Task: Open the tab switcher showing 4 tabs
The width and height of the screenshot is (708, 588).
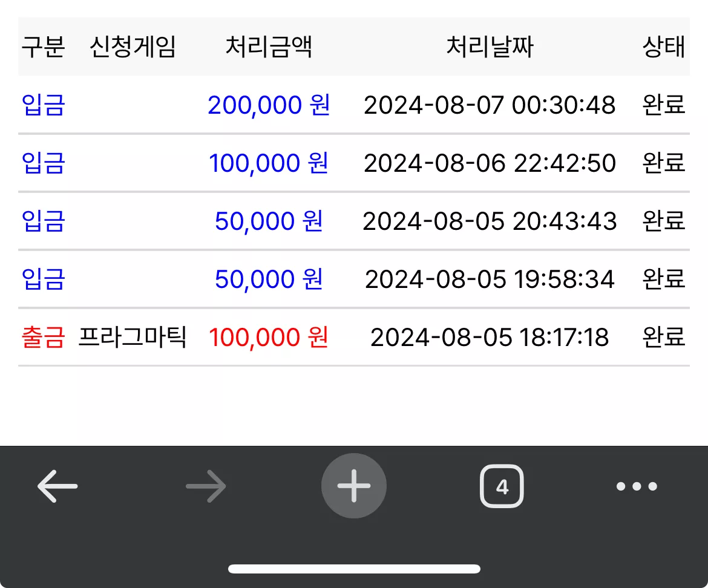Action: 502,486
